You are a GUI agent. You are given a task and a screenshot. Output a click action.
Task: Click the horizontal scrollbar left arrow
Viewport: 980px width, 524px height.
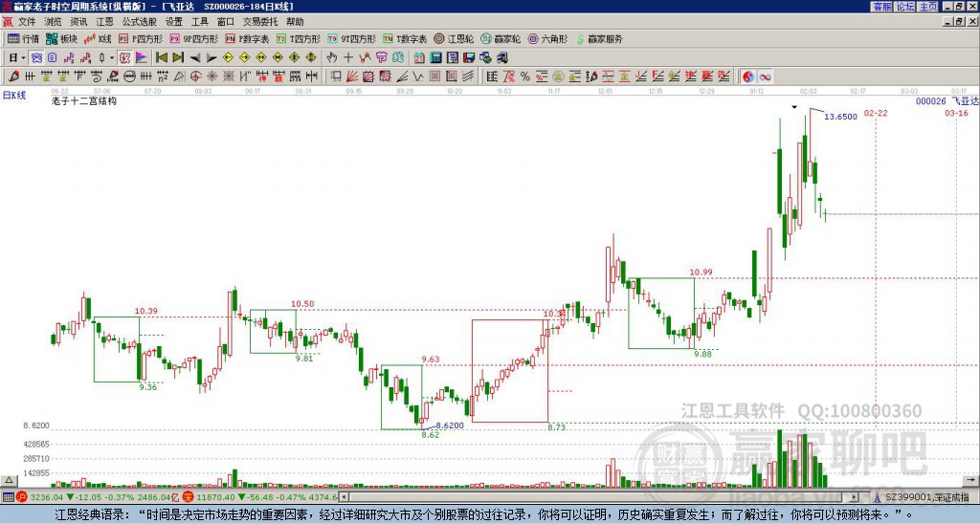coord(344,497)
